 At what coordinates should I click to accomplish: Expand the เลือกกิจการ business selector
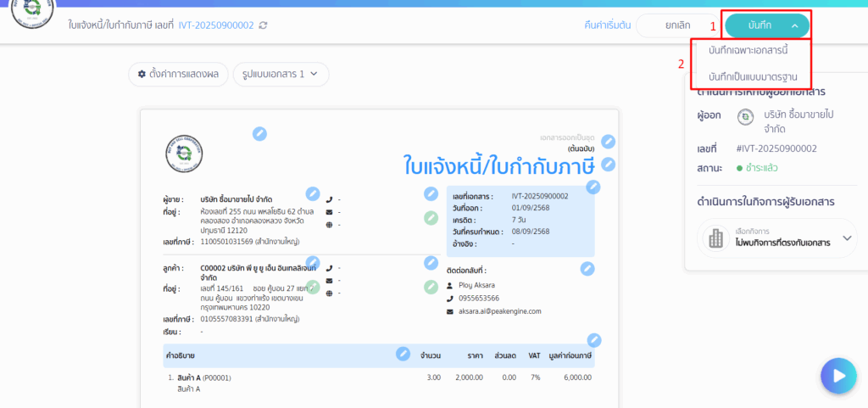[x=777, y=238]
